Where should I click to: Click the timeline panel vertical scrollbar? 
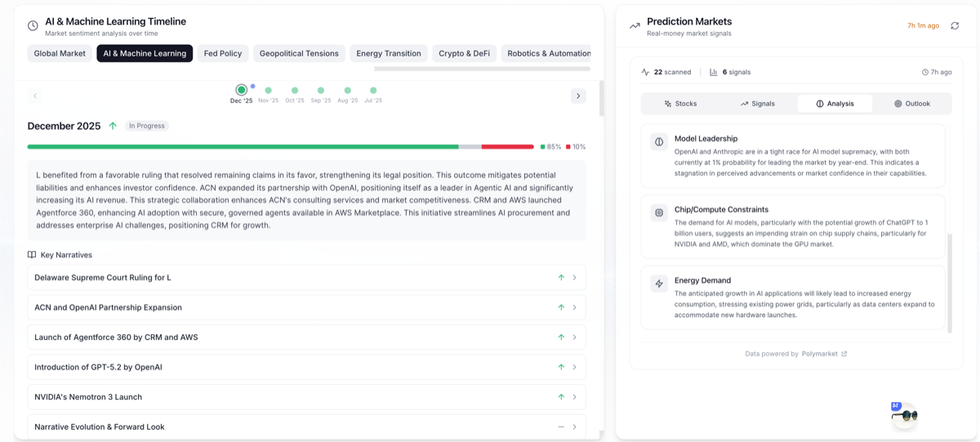[602, 98]
